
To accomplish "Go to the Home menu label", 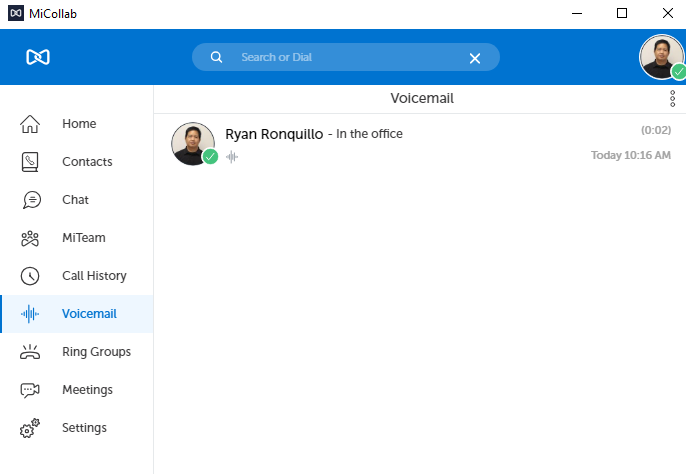I will [x=79, y=124].
